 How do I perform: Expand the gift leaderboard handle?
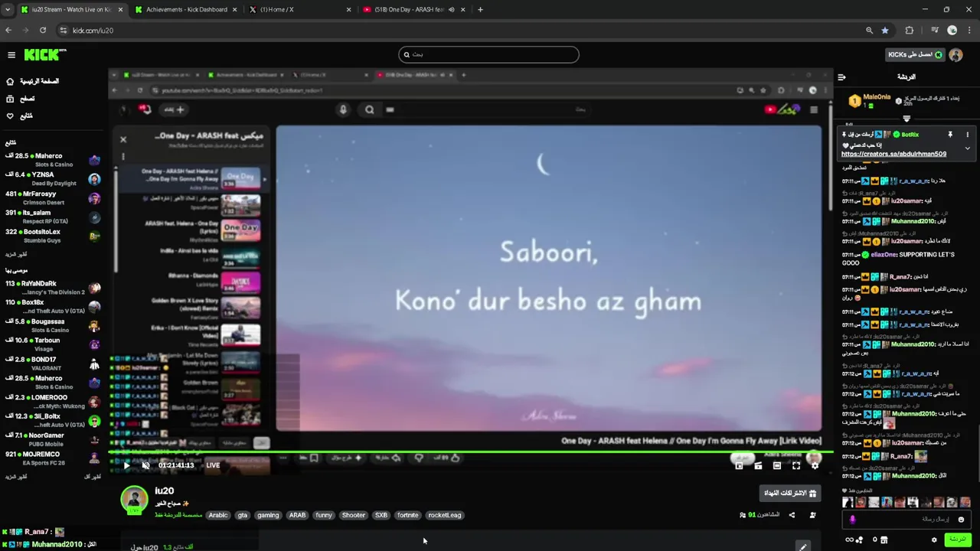coord(906,119)
